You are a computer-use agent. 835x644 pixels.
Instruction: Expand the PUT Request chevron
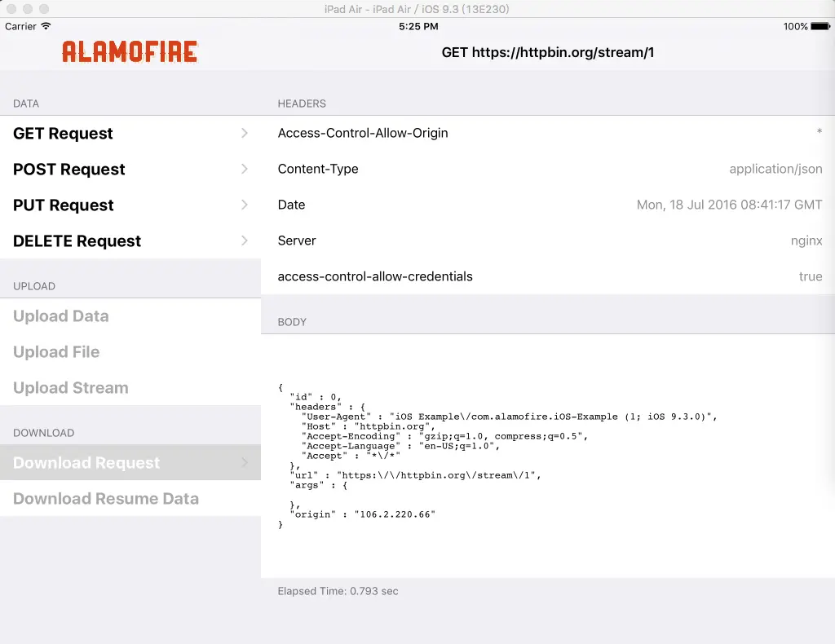(x=245, y=205)
